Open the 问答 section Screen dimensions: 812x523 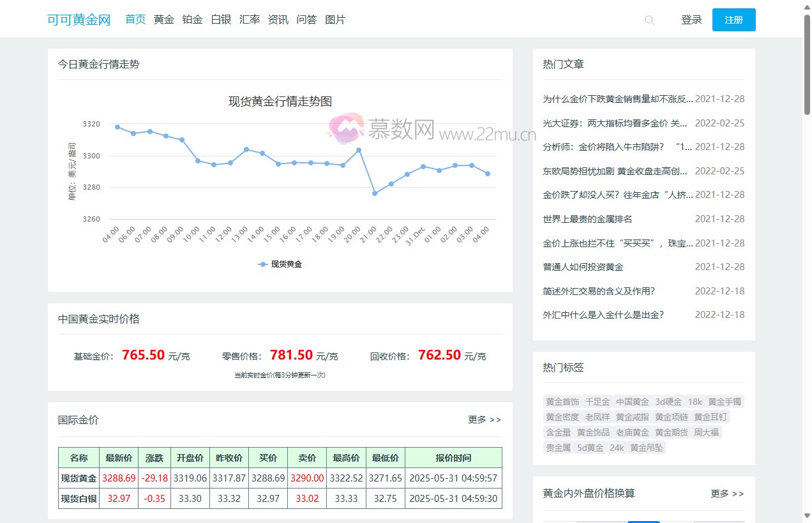pos(306,20)
